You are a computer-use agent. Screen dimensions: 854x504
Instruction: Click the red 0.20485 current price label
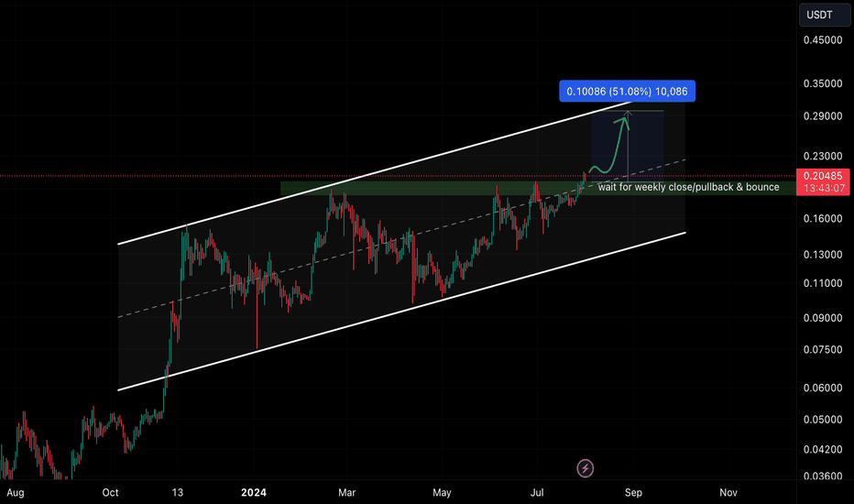(x=823, y=175)
